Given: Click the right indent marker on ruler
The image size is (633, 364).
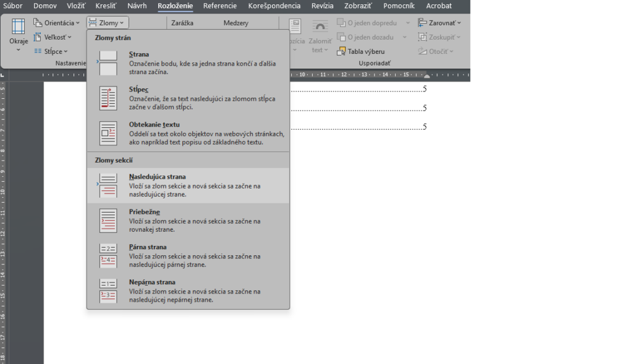Looking at the screenshot, I should point(427,76).
